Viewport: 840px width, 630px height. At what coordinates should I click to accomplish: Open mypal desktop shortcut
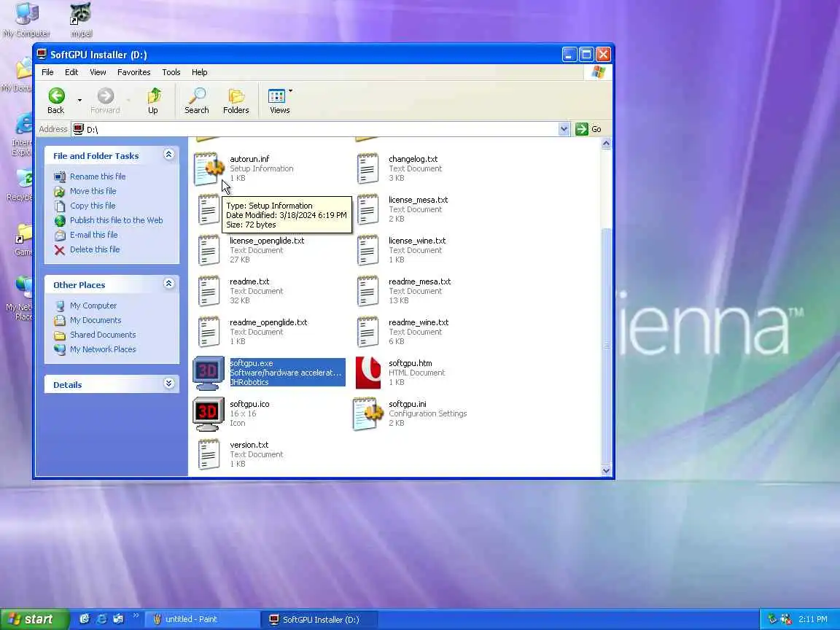[81, 20]
